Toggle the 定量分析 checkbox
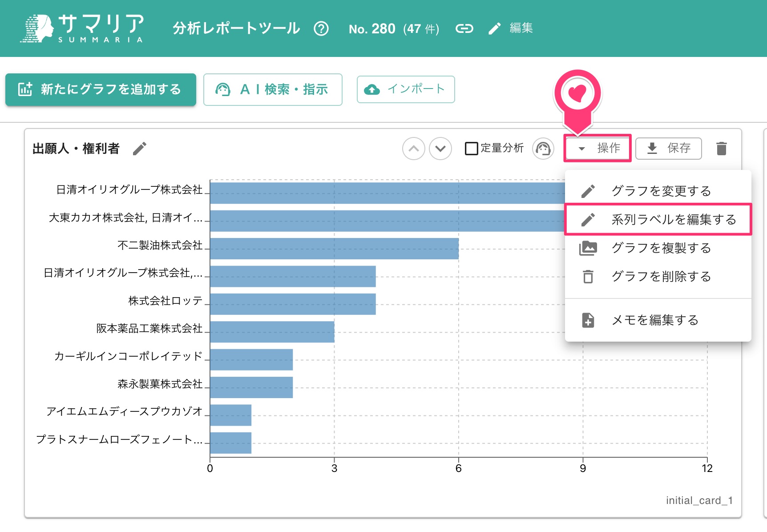This screenshot has height=532, width=767. (x=471, y=149)
